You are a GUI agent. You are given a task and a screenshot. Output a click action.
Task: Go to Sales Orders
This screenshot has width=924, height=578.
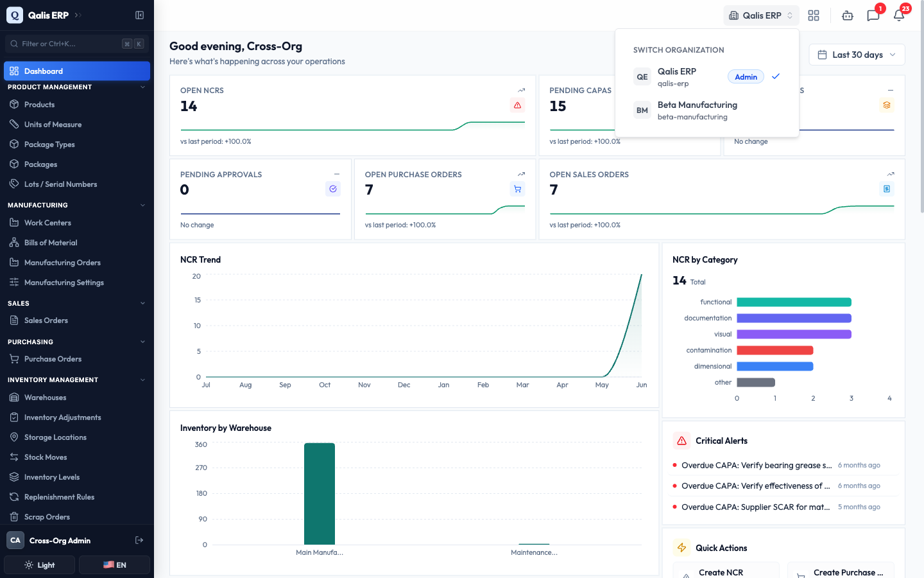tap(77, 320)
